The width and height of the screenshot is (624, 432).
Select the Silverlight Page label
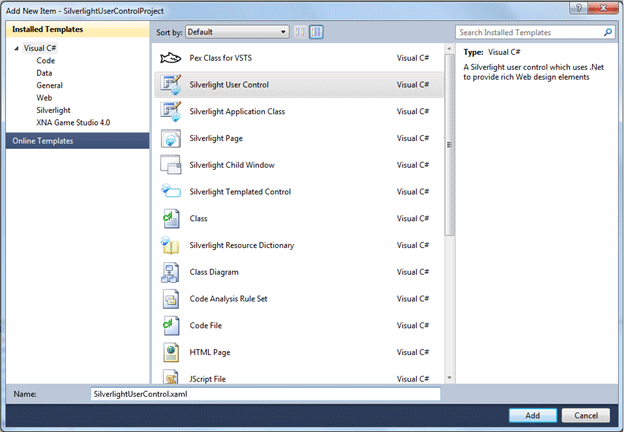point(216,138)
